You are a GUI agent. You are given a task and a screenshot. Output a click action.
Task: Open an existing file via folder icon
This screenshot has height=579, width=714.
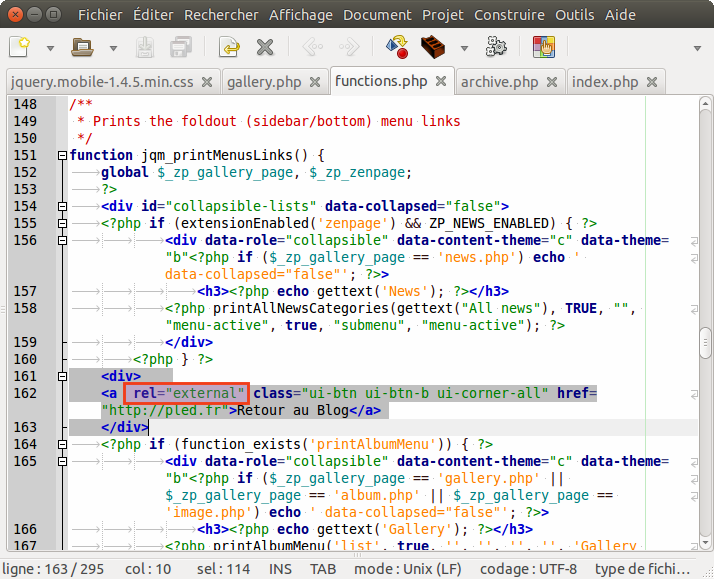point(82,47)
